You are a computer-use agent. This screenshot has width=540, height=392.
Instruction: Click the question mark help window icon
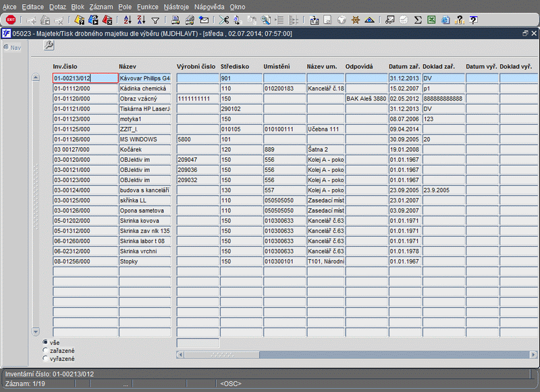click(474, 20)
